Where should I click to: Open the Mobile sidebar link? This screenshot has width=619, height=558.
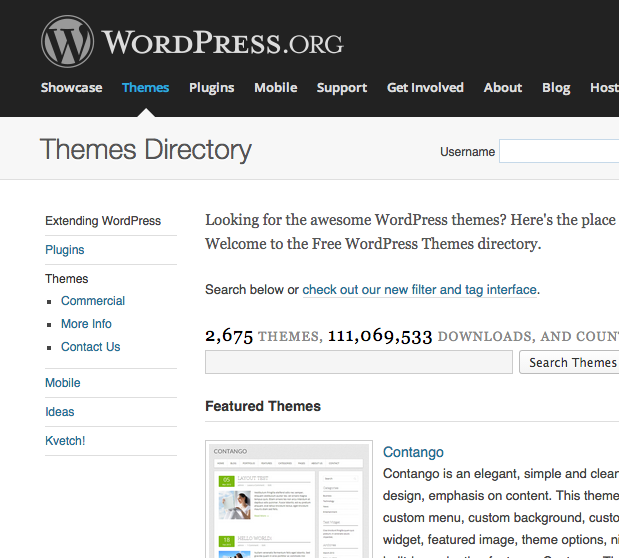tap(63, 383)
